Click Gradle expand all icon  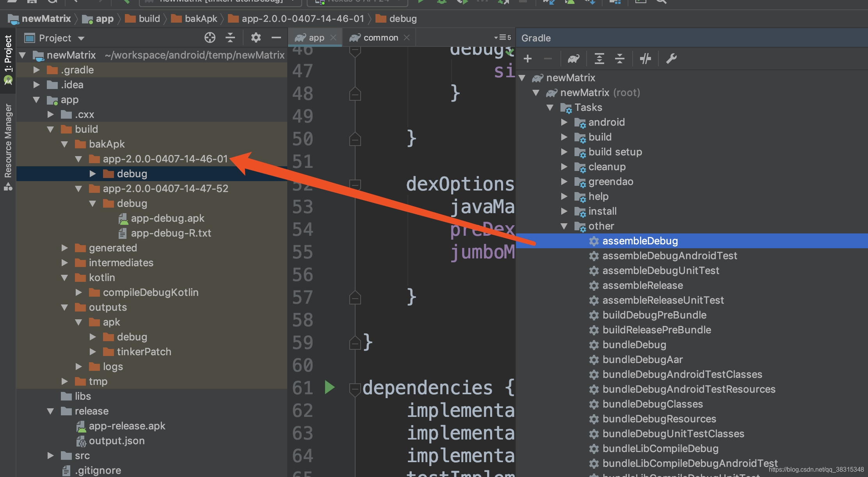(x=599, y=59)
